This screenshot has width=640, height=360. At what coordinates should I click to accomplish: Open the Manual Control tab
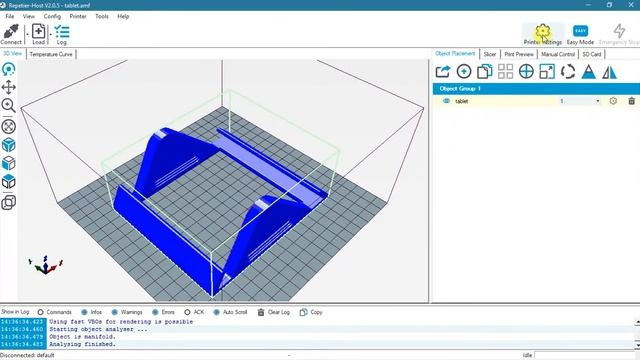click(558, 54)
